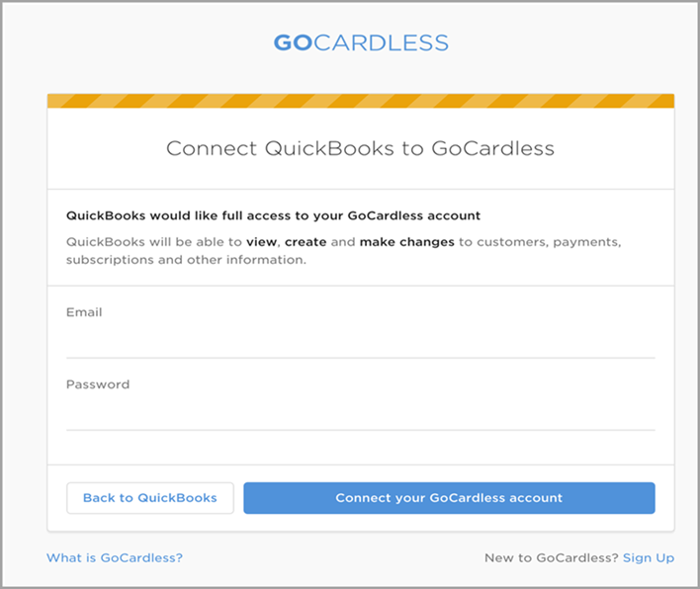Click the New to GoCardless? text
Viewport: 700px width, 589px height.
point(552,557)
